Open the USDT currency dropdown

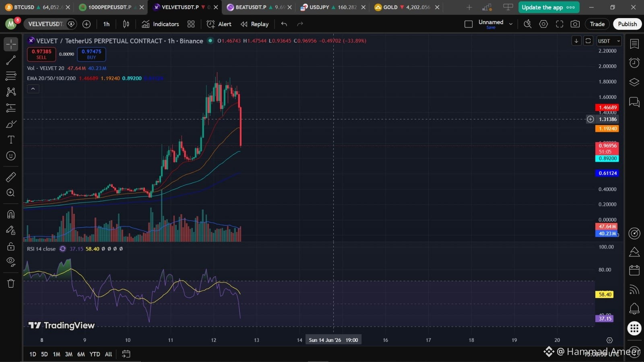coord(609,41)
